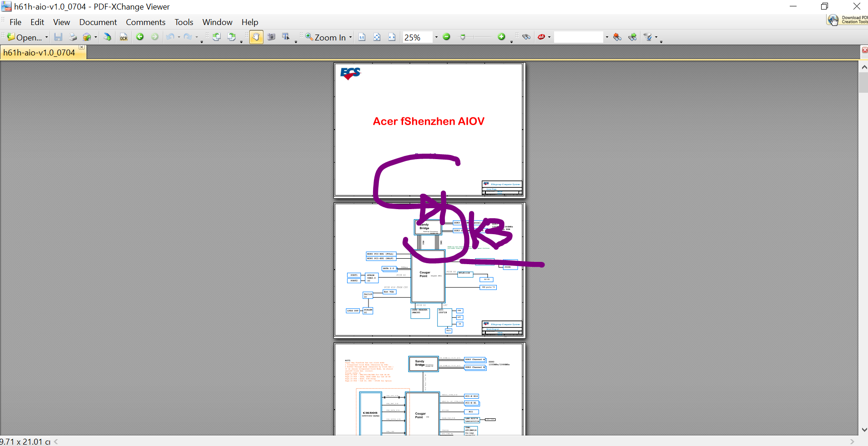Zoom in with green plus button
This screenshot has height=446, width=868.
coord(501,37)
